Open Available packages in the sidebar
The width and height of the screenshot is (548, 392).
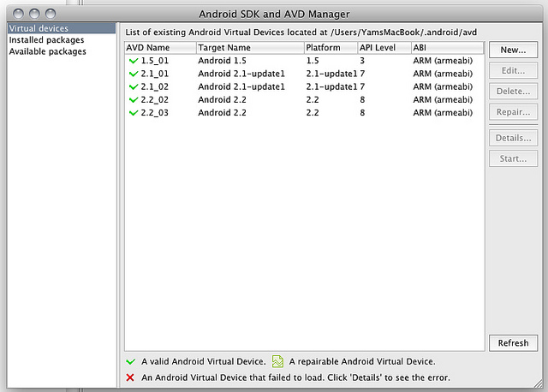[x=48, y=51]
